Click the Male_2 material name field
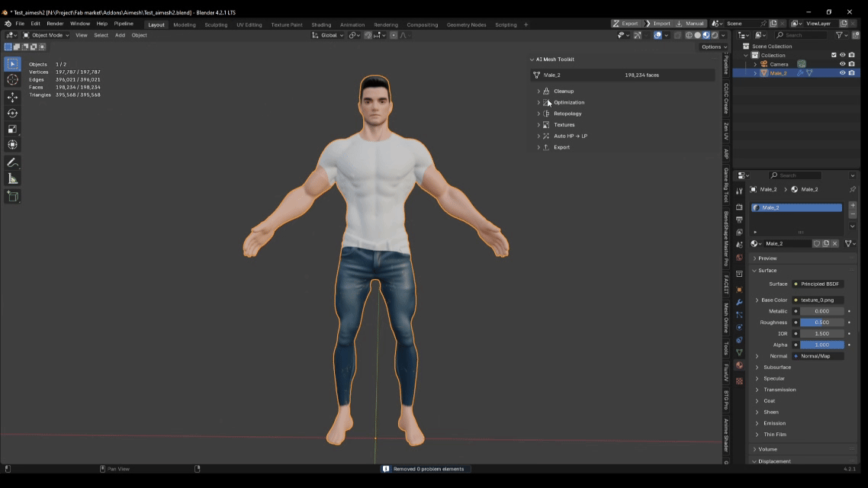Viewport: 868px width, 488px height. [x=786, y=244]
